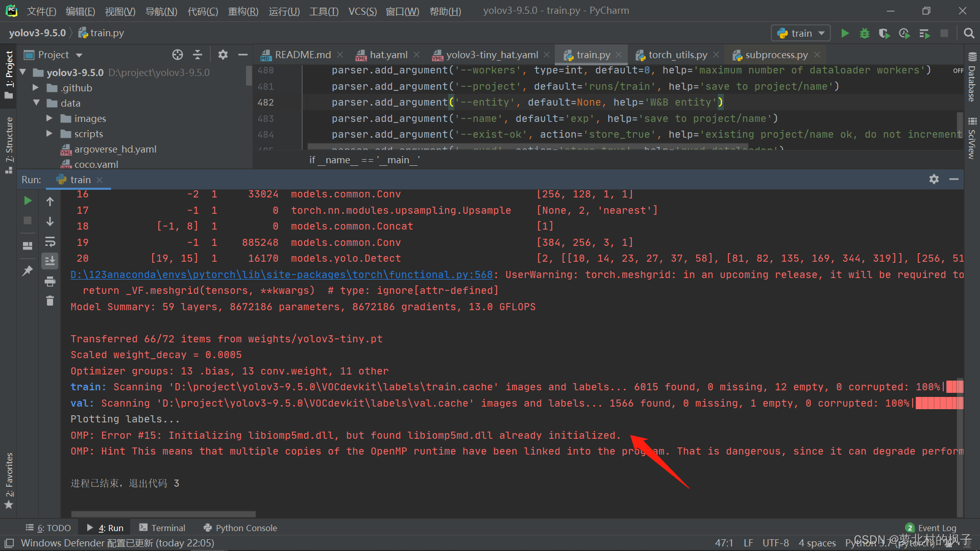The width and height of the screenshot is (980, 551).
Task: Open the Terminal tool window
Action: pyautogui.click(x=162, y=528)
